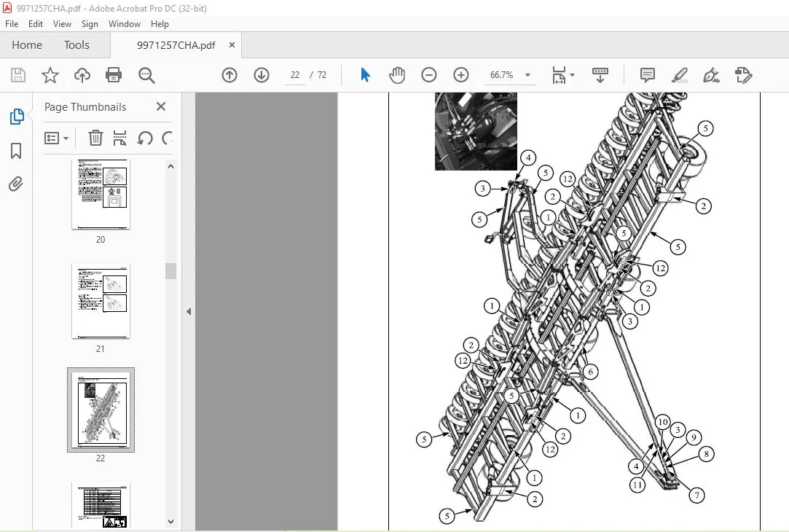Select the page 23 thumbnail
This screenshot has width=789, height=532.
(x=101, y=506)
